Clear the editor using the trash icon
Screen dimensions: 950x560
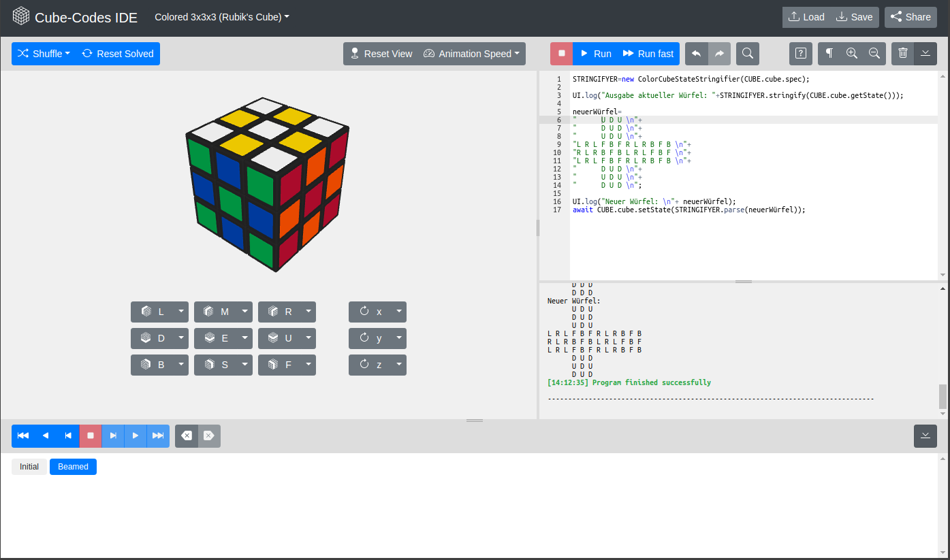click(902, 53)
